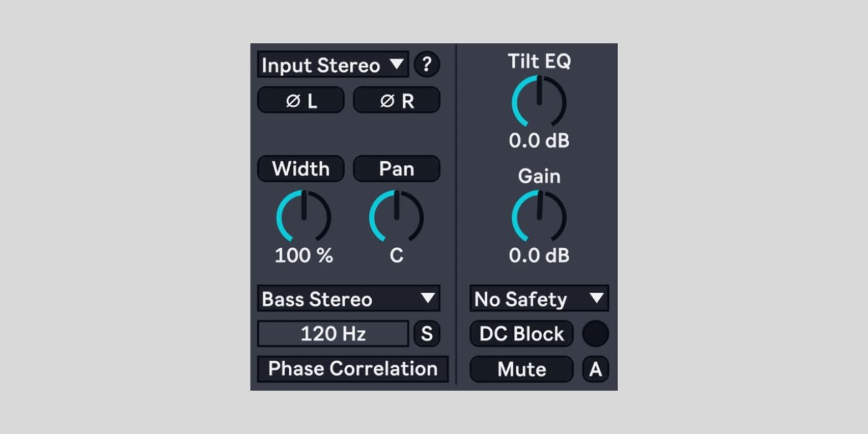Enable the DC Block toggle

(x=521, y=334)
